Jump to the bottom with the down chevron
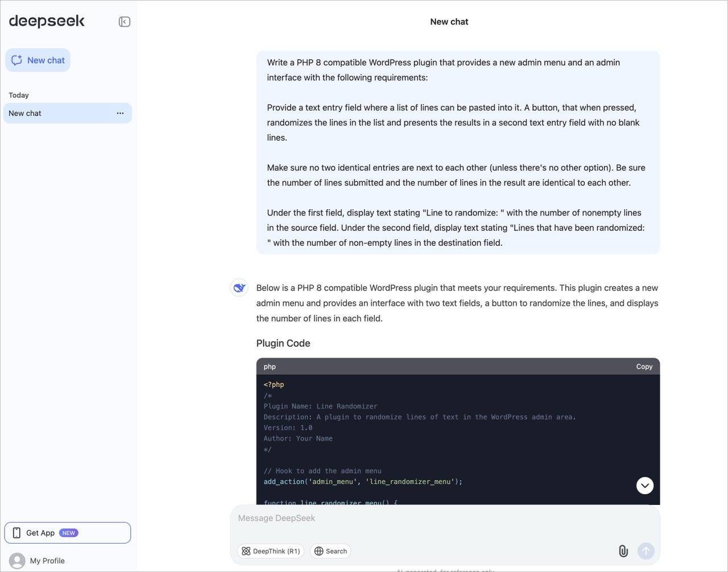Image resolution: width=728 pixels, height=572 pixels. click(645, 486)
